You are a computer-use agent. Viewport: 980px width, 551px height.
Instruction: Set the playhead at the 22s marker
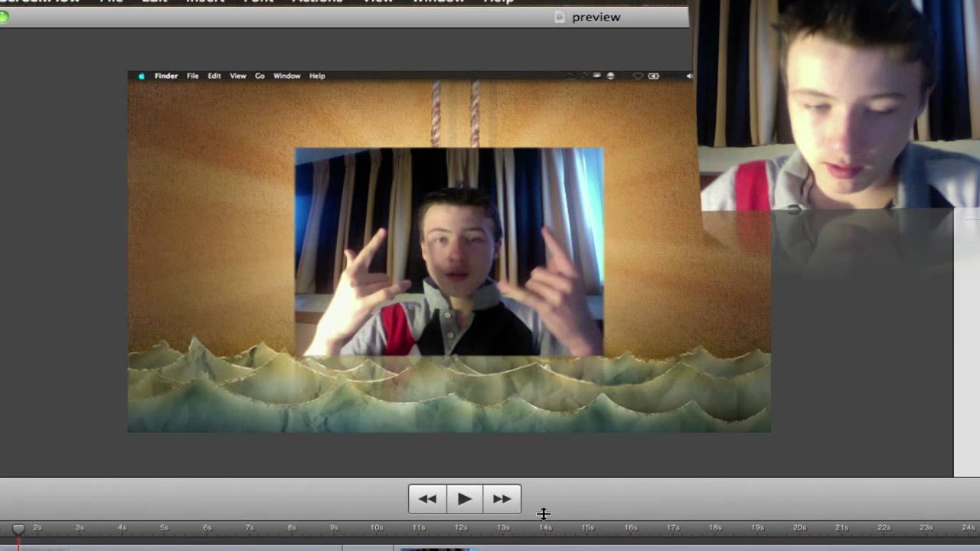[x=884, y=527]
